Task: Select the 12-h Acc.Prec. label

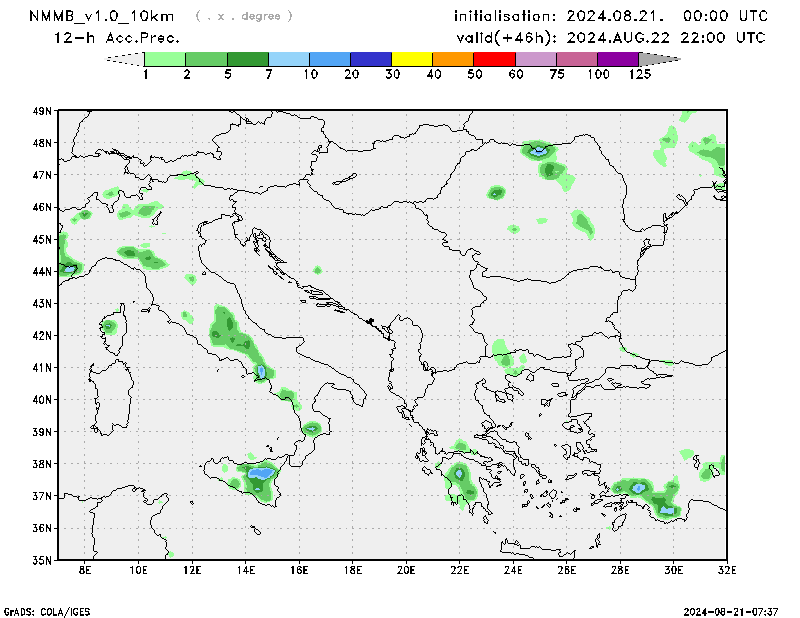Action: 118,38
